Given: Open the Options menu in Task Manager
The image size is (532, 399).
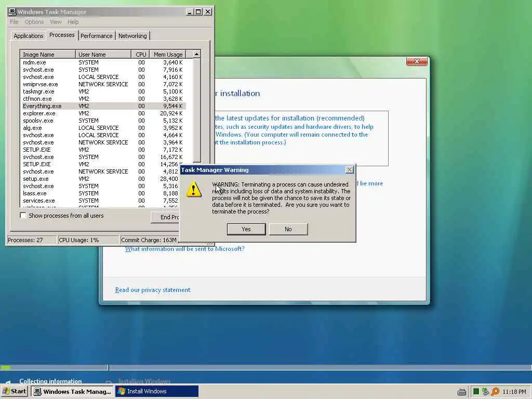Looking at the screenshot, I should click(x=34, y=22).
